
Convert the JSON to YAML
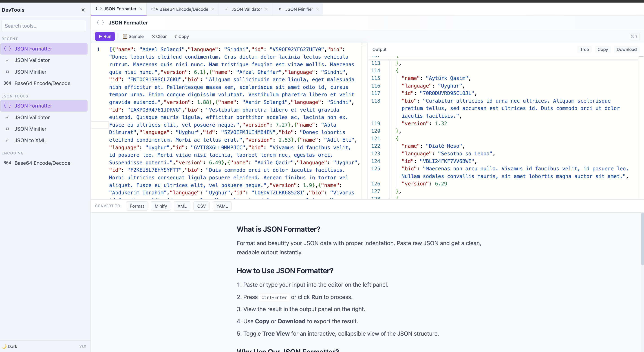point(222,206)
